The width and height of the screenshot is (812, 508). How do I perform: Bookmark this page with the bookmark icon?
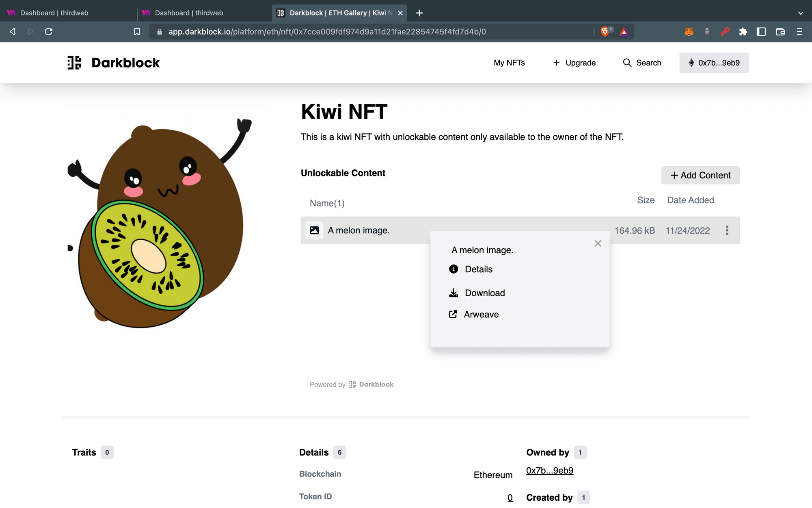coord(137,32)
